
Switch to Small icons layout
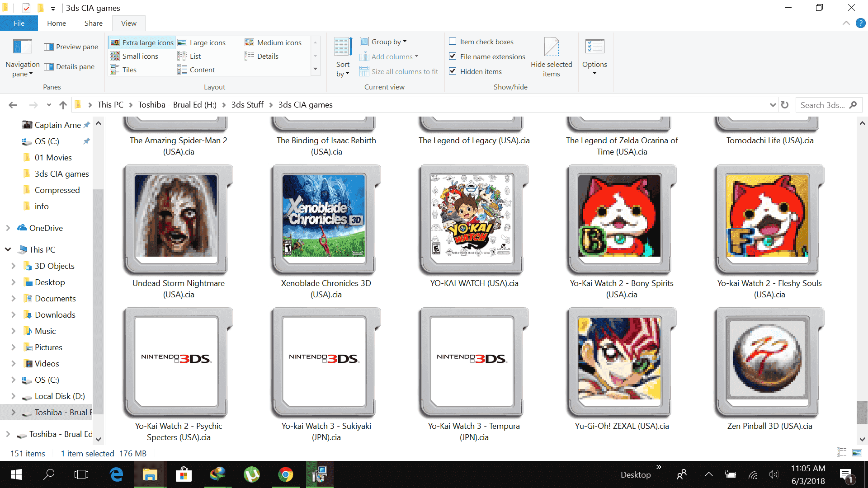pyautogui.click(x=134, y=56)
